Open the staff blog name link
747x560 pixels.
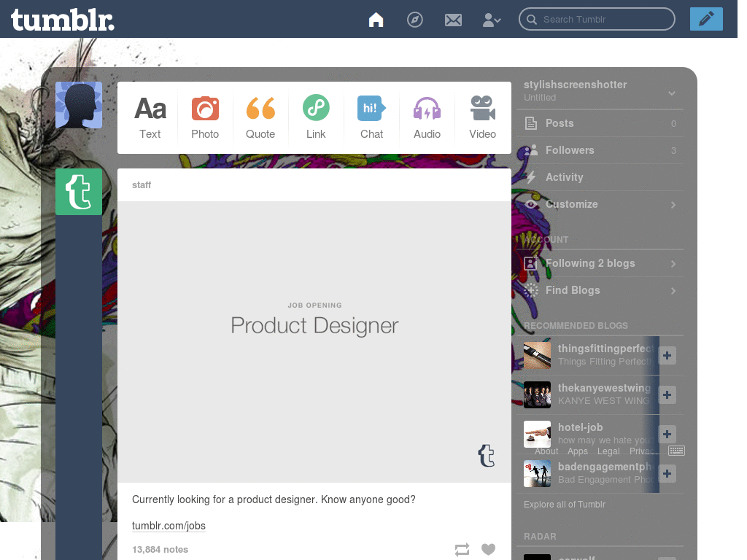coord(142,184)
